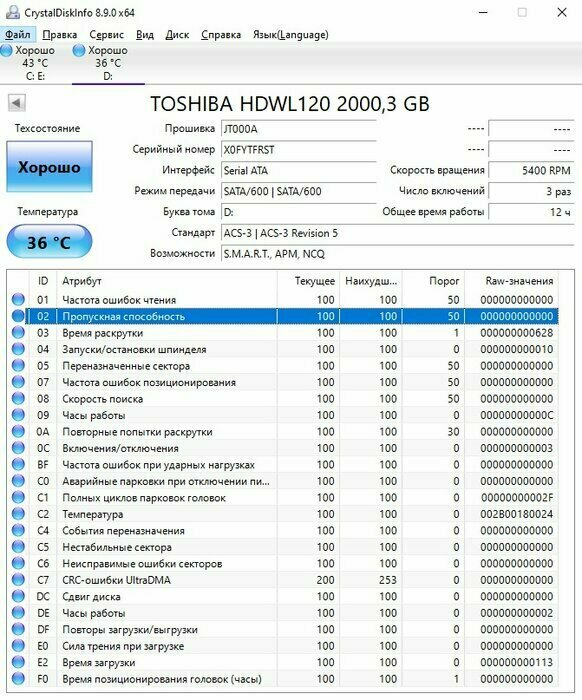
Task: Click status circle for Температура C2 row
Action: [18, 514]
